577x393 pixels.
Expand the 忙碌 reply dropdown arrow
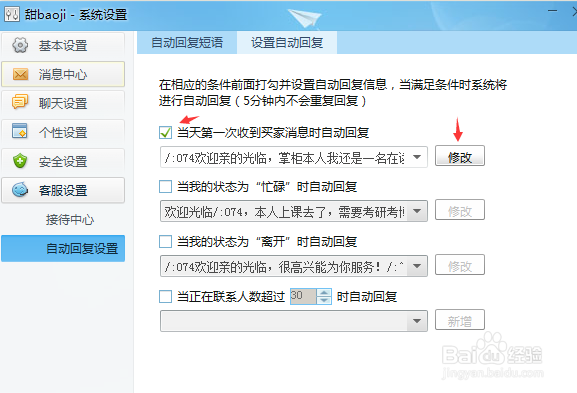click(x=417, y=211)
